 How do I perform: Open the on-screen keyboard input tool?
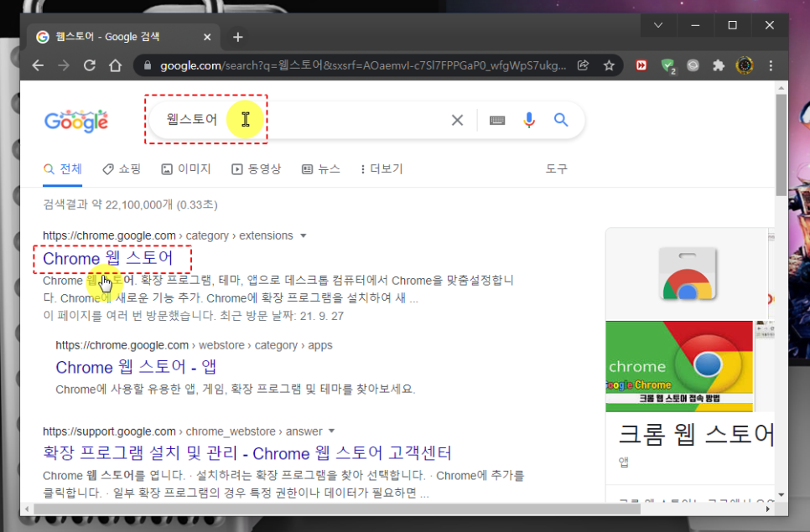tap(497, 121)
